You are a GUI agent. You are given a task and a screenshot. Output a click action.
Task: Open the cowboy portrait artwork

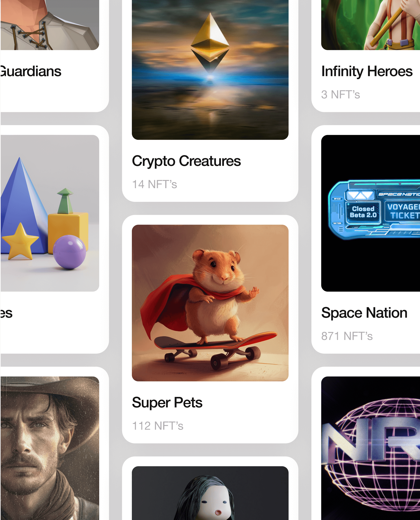(50, 448)
